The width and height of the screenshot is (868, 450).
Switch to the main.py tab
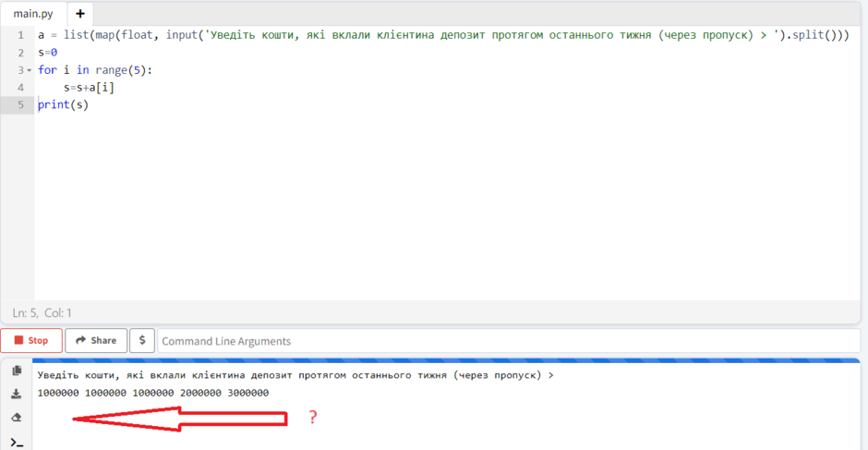33,14
